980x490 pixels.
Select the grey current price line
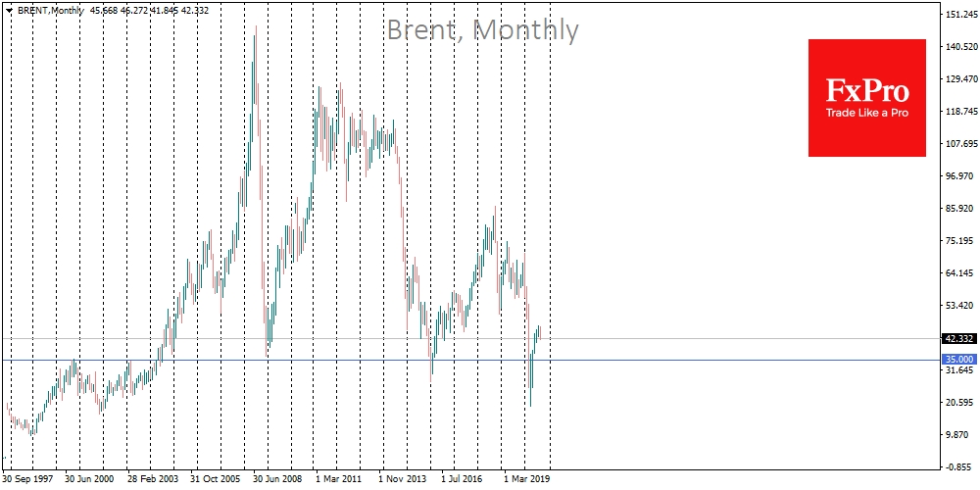(x=470, y=339)
